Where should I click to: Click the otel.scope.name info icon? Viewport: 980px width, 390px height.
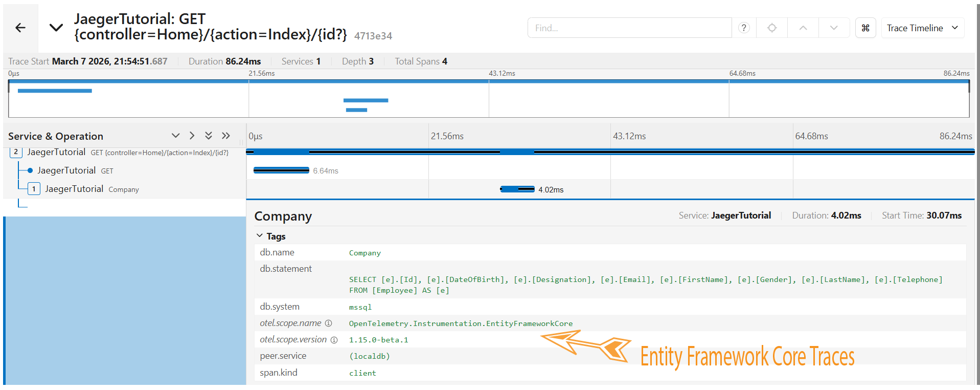pos(329,323)
